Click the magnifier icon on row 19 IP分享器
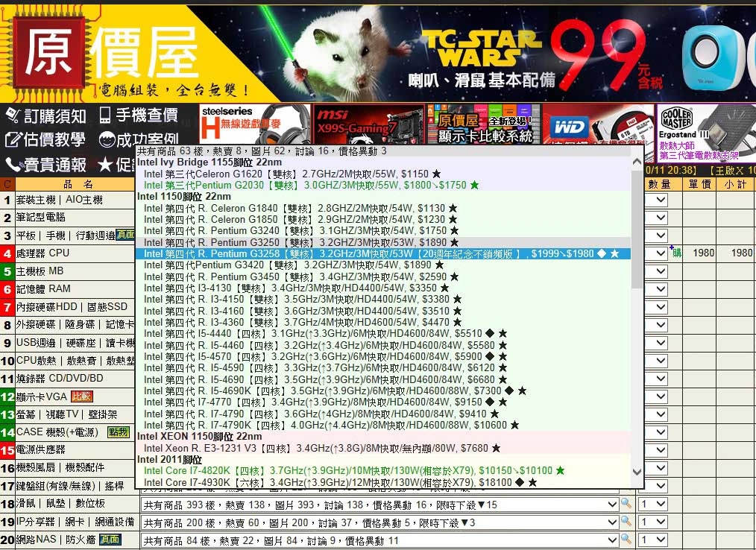Viewport: 756px width, 550px height. (x=626, y=522)
